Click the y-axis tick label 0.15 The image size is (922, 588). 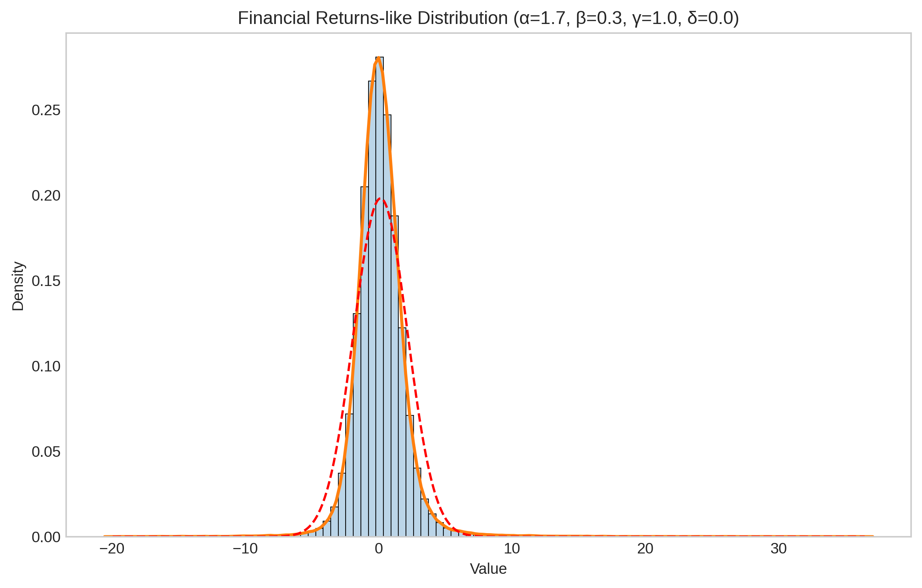46,281
